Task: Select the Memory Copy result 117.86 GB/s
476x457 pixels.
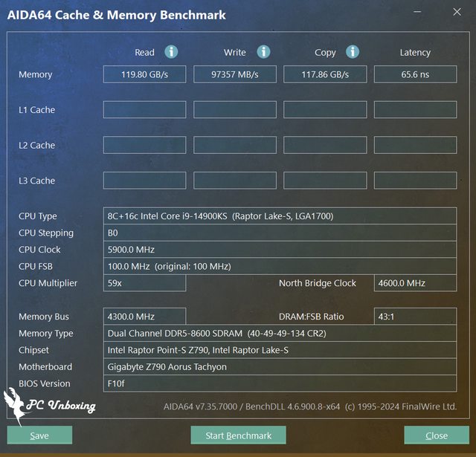Action: 324,74
